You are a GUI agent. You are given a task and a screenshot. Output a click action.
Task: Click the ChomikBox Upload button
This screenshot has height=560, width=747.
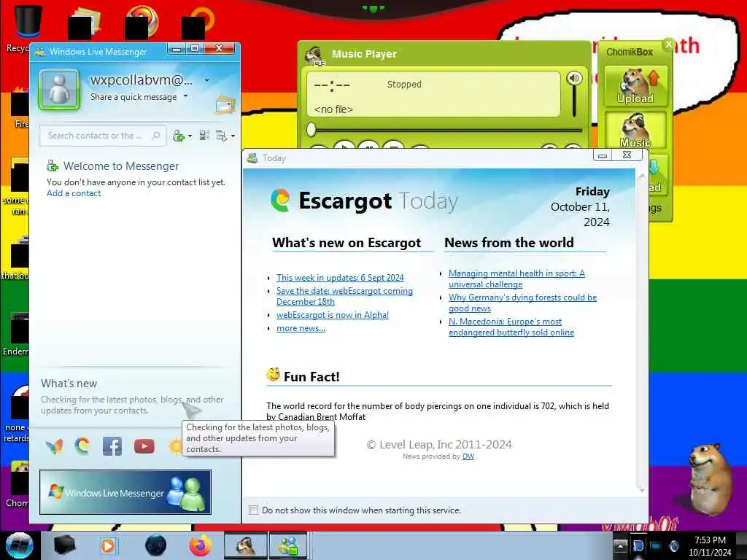coord(635,86)
